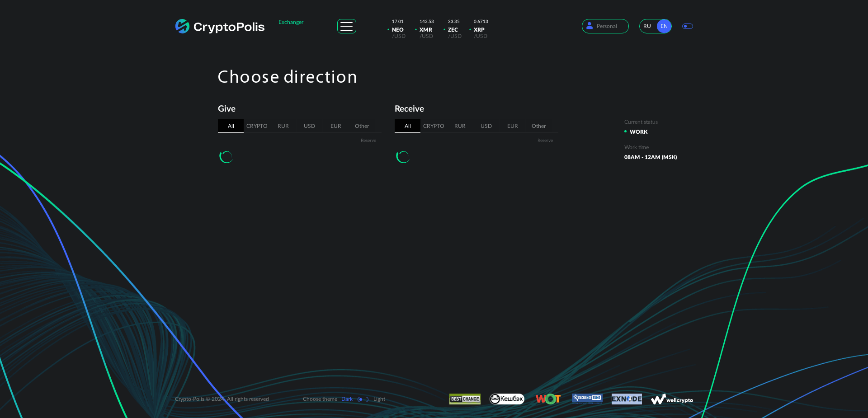Click the Choose direction heading
Screen dimensions: 868x418
coord(288,77)
